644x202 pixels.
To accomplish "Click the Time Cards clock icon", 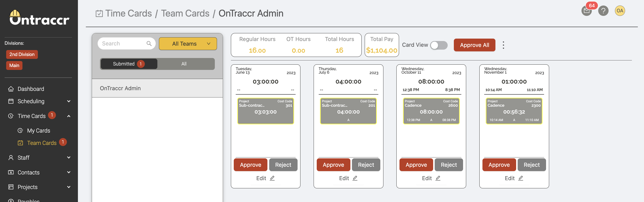I will click(11, 116).
